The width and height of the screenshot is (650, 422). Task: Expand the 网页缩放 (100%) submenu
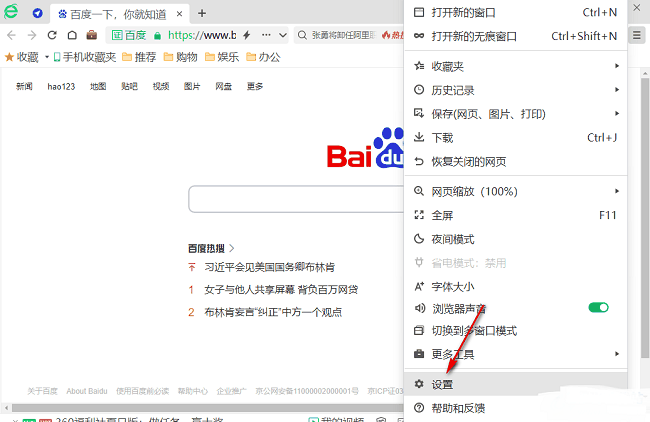pos(515,191)
